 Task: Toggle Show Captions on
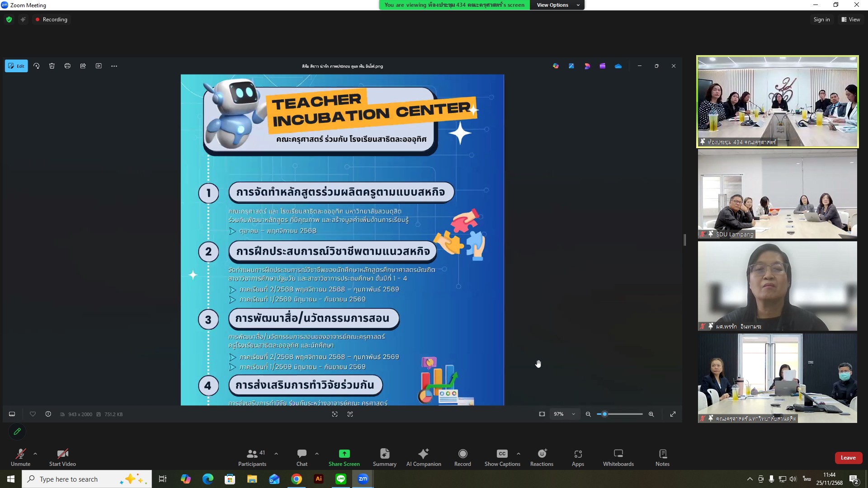point(502,457)
